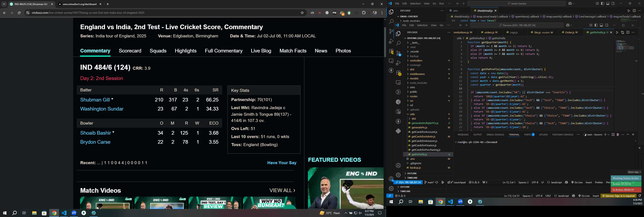
Task: Toggle Insert mode in the Devoms status bar
Action: (x=589, y=182)
